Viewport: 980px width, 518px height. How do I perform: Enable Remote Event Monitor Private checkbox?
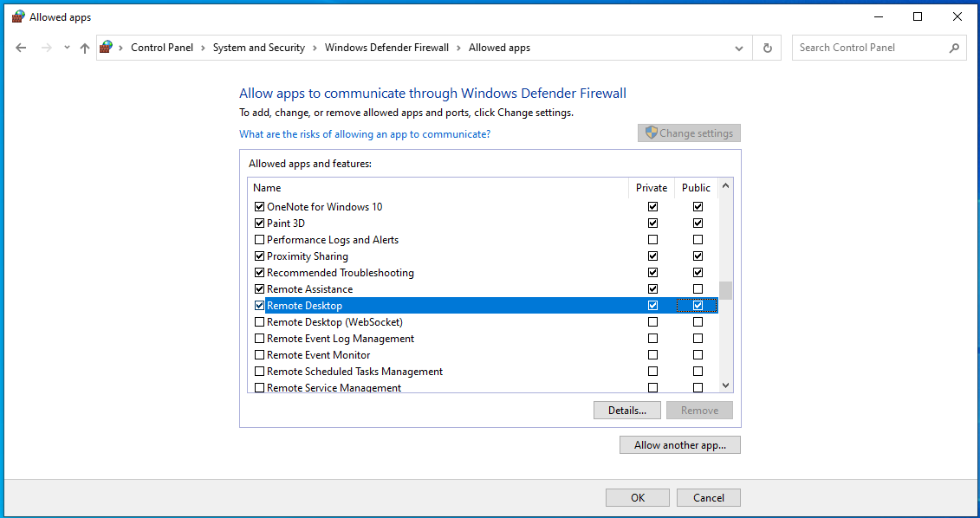pos(653,355)
